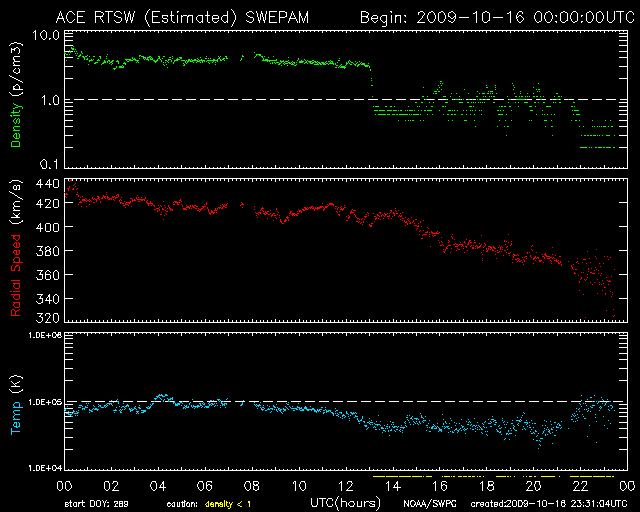
Task: Click the '22' hour label on time axis
Action: [580, 486]
